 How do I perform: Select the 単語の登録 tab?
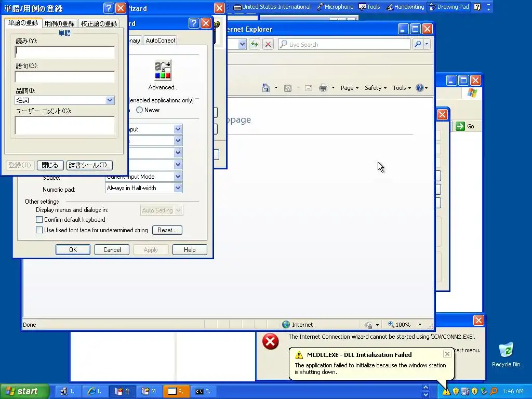pyautogui.click(x=23, y=23)
